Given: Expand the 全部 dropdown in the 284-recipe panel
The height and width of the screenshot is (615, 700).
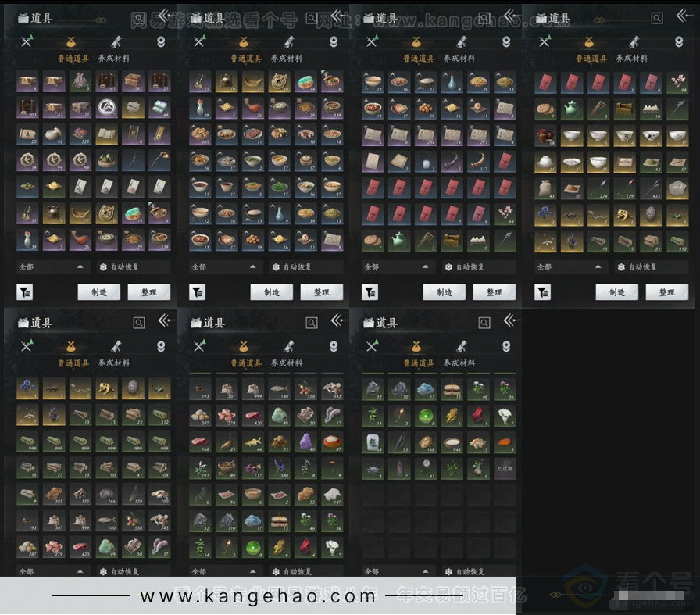Looking at the screenshot, I should click(398, 266).
